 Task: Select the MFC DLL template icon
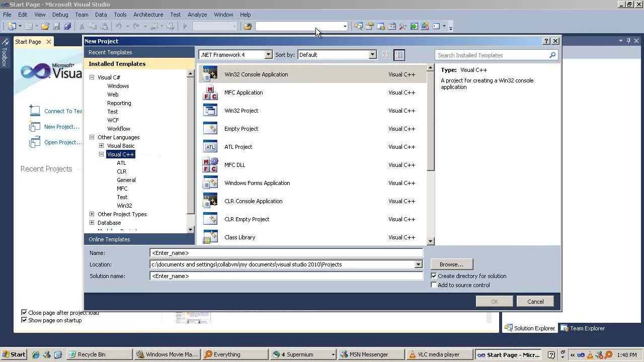(x=210, y=165)
